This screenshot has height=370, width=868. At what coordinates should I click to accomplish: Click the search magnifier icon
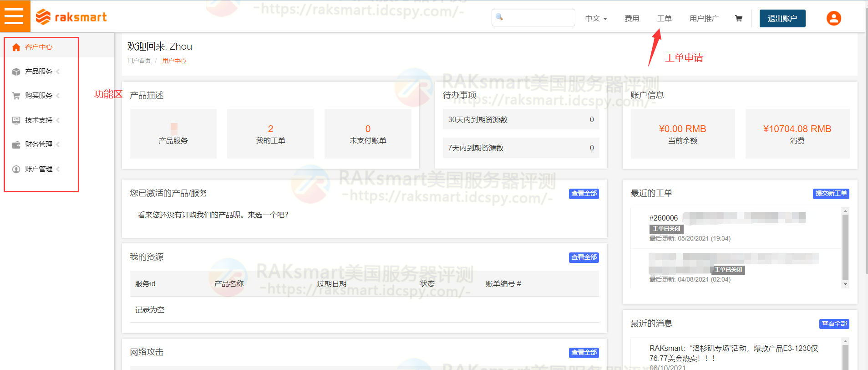click(499, 17)
